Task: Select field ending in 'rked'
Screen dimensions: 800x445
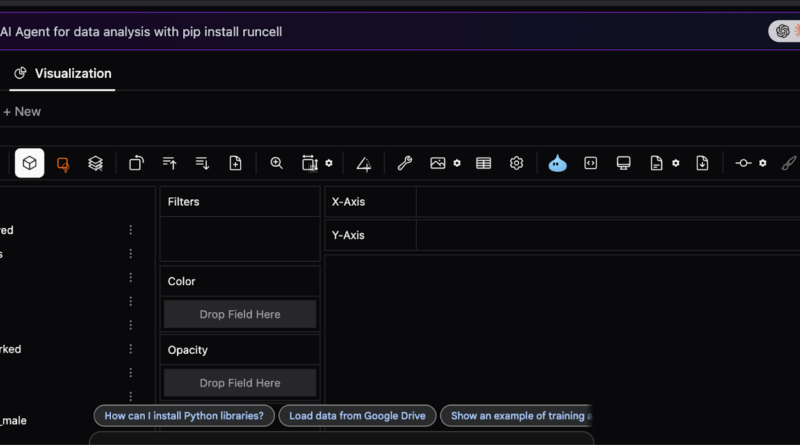Action: (x=11, y=350)
